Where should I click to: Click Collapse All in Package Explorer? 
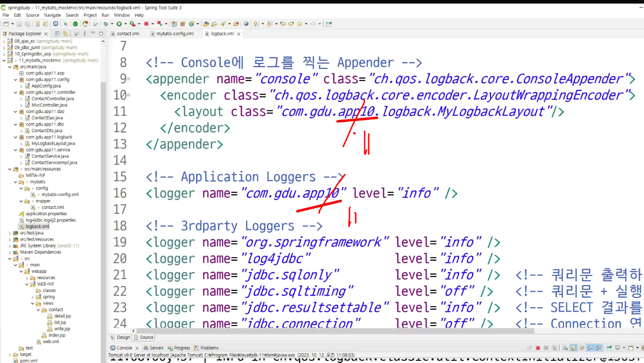pyautogui.click(x=57, y=33)
